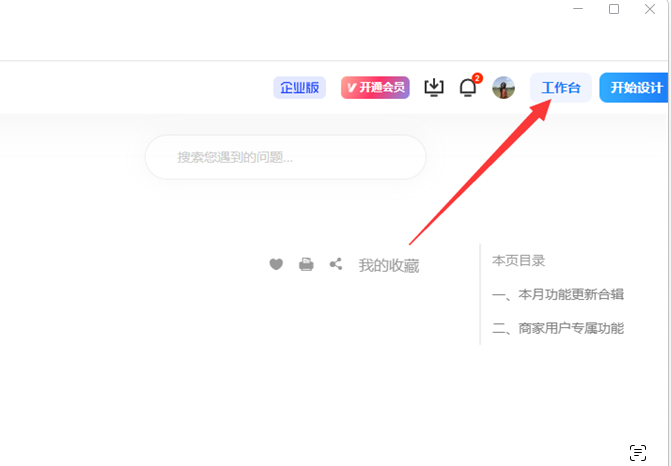The image size is (671, 466).
Task: Click the 本页目录 heading
Action: [x=518, y=260]
